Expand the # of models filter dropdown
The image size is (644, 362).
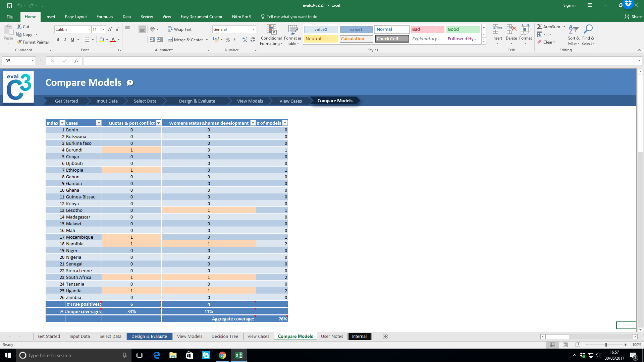(x=285, y=123)
